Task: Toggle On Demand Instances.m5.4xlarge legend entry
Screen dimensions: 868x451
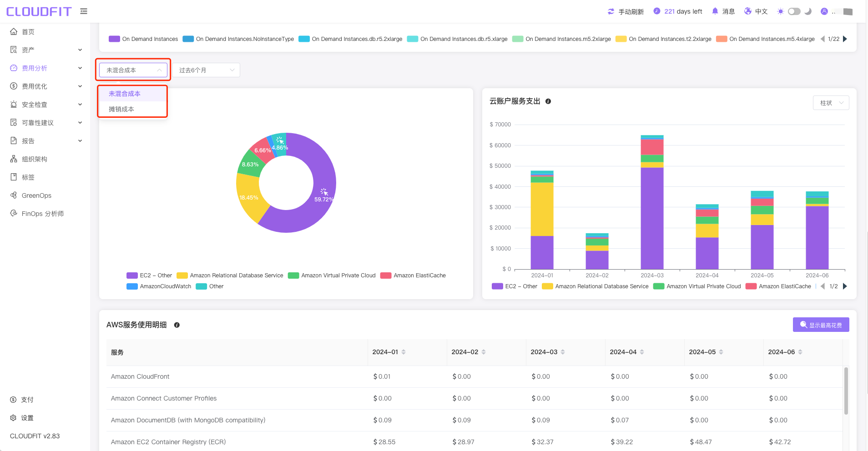Action: click(x=765, y=39)
